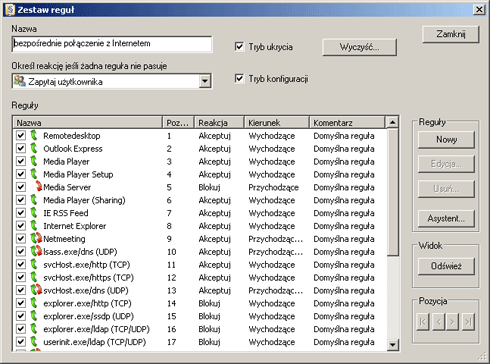The height and width of the screenshot is (364, 490).
Task: Click the Wyczyść... button
Action: 359,47
